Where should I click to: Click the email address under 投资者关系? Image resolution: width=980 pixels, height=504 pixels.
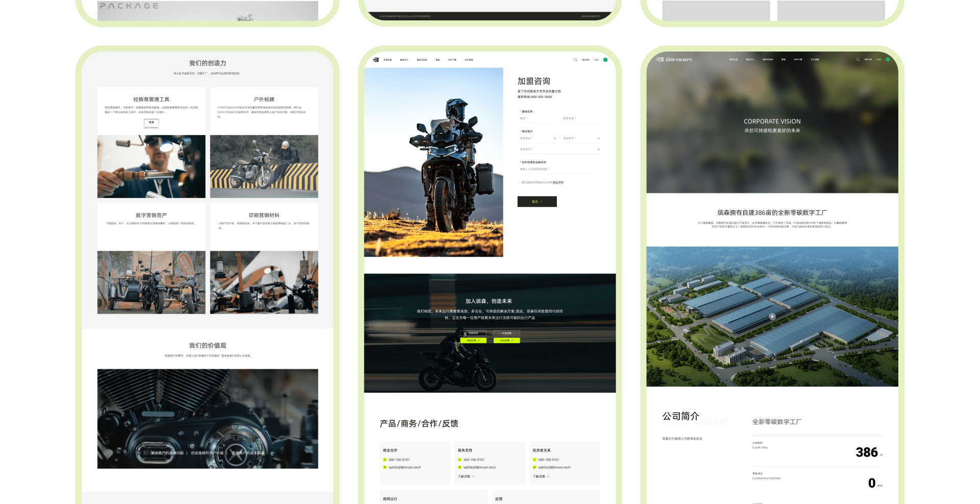[x=554, y=467]
